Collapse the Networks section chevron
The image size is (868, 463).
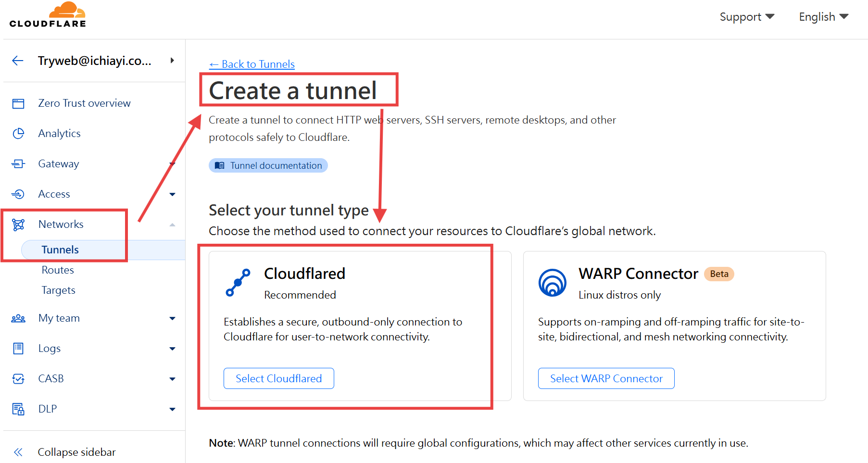point(173,225)
